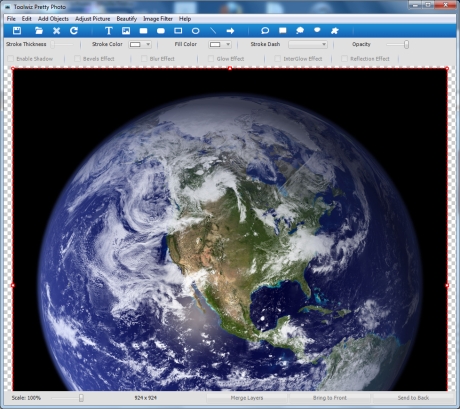This screenshot has height=409, width=460.
Task: Open the Image Filter menu
Action: point(158,19)
